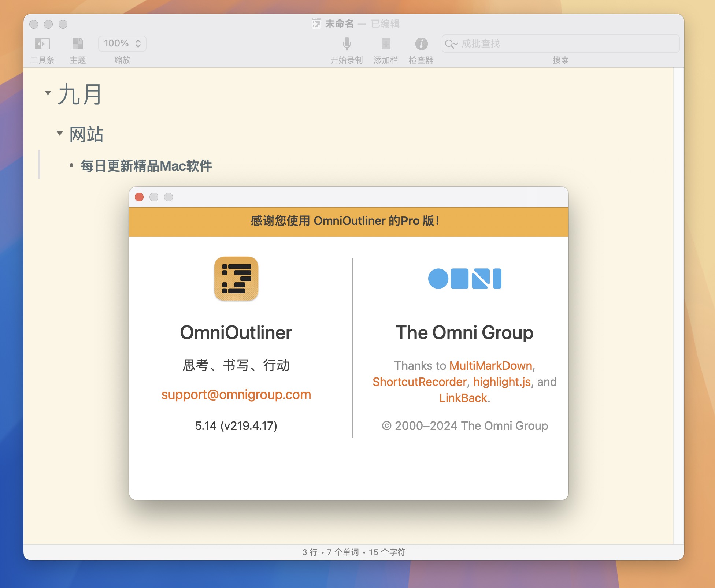This screenshot has height=588, width=715.
Task: Click the main window close button
Action: coord(34,24)
